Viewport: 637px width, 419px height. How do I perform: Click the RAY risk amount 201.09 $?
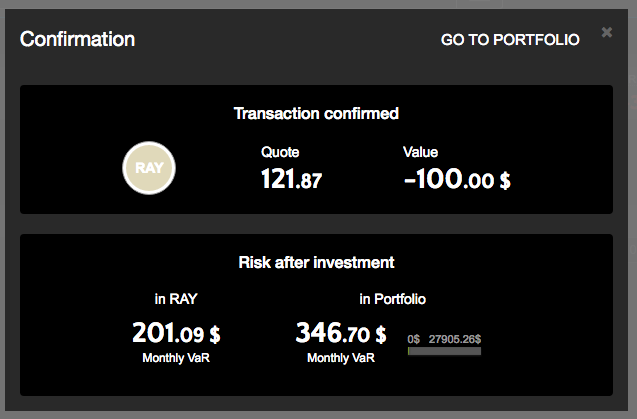point(176,332)
